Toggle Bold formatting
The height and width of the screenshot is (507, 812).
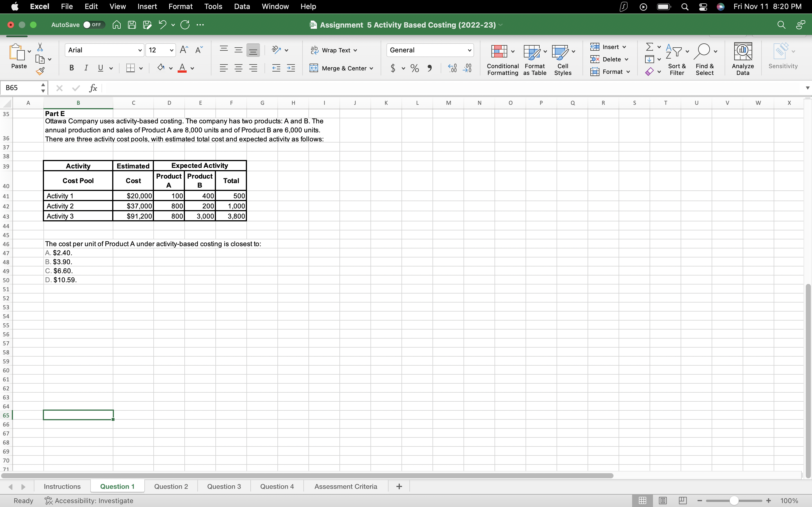(71, 68)
